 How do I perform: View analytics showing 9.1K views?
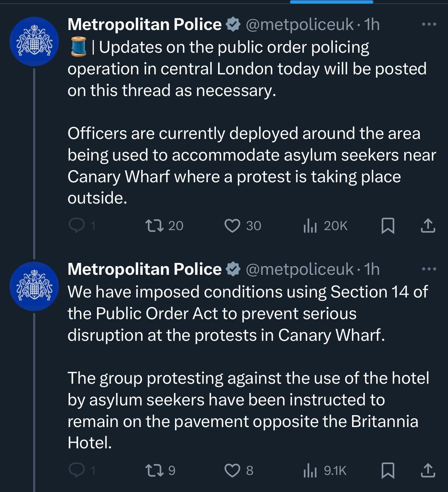310,470
